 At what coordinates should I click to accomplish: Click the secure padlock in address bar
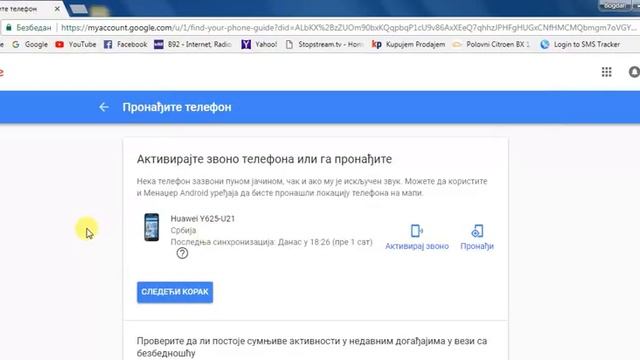pos(8,28)
